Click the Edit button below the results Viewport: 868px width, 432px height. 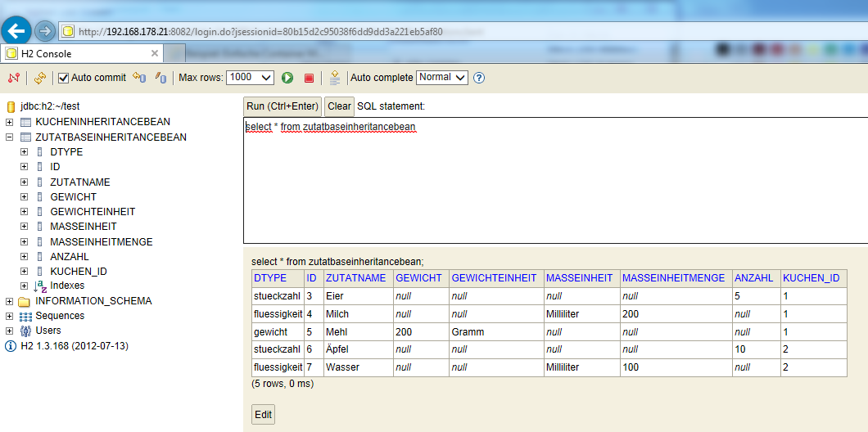pos(263,414)
